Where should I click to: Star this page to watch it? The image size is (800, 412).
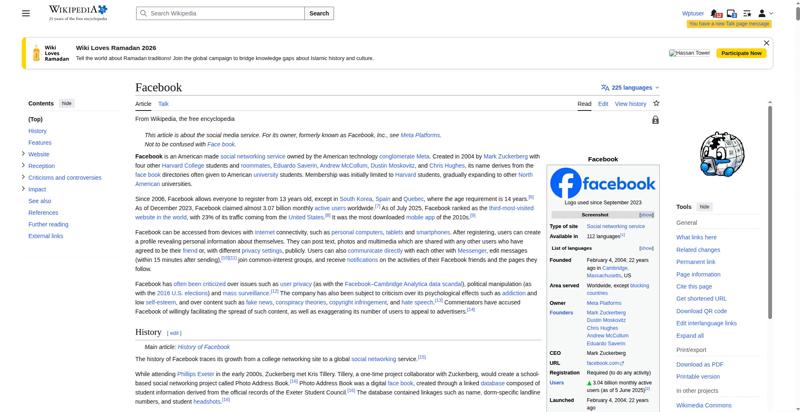(656, 103)
